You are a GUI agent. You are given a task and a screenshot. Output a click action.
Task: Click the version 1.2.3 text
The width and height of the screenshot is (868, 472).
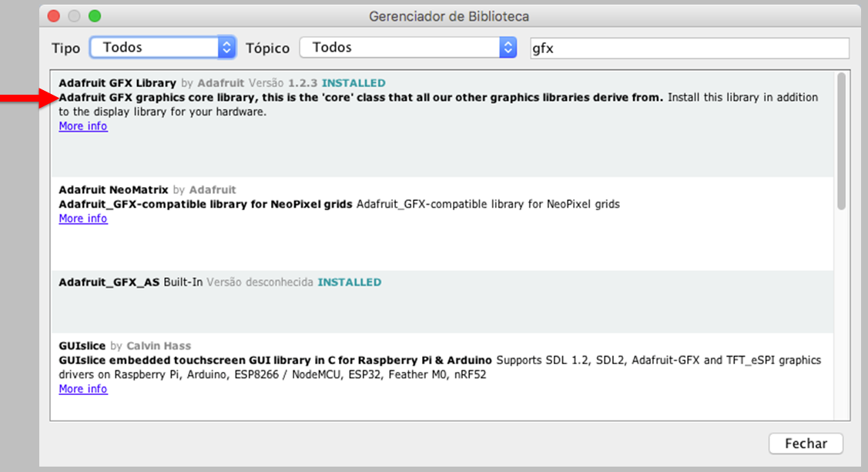pos(302,83)
